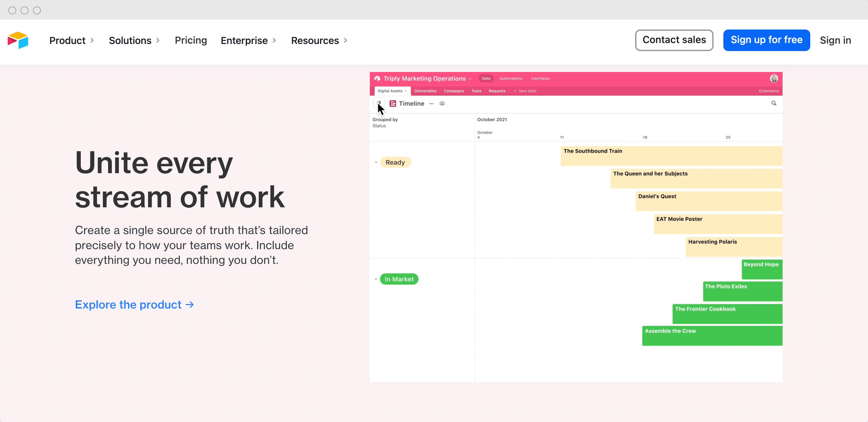Click the Airtable logo
Viewport: 868px width, 422px height.
click(18, 40)
